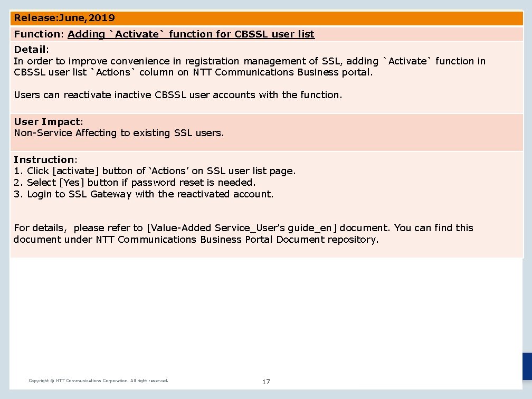Click instruction step 2 about [Yes] button
Viewport: 532px width, 399px height.
pyautogui.click(x=135, y=183)
